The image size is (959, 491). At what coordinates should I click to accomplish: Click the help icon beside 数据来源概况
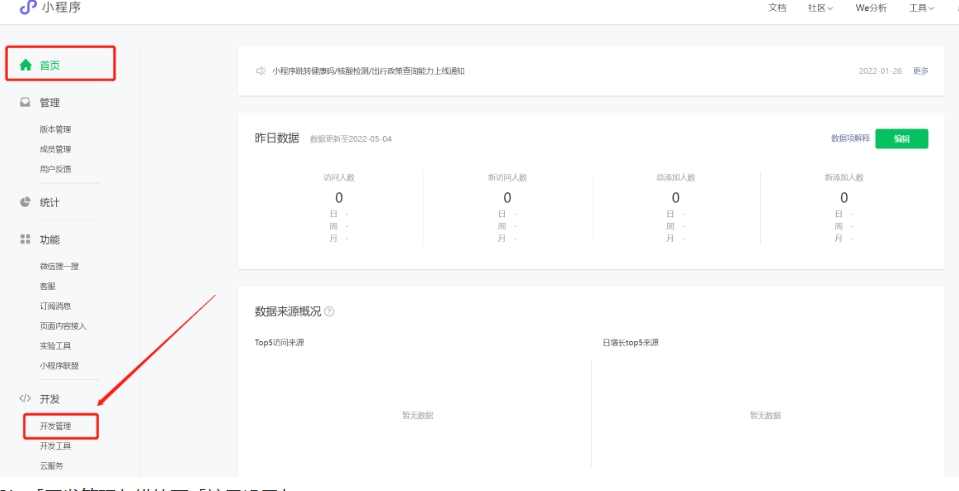(x=330, y=312)
